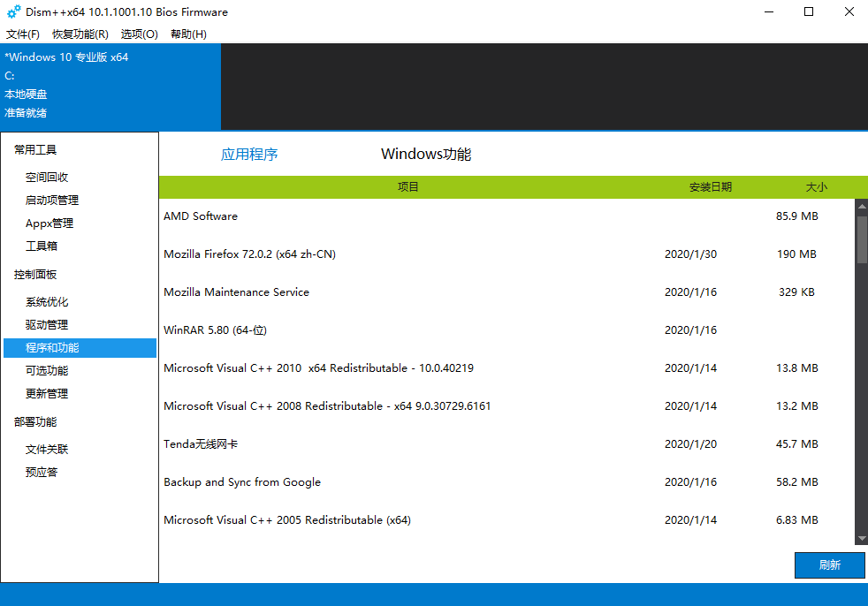
Task: Open the 选项(O) menu
Action: [x=139, y=34]
